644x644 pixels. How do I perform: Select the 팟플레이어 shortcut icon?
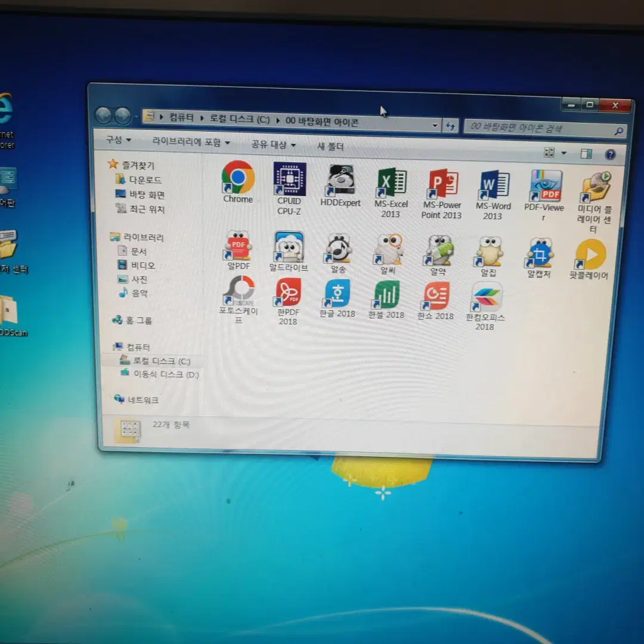point(589,259)
